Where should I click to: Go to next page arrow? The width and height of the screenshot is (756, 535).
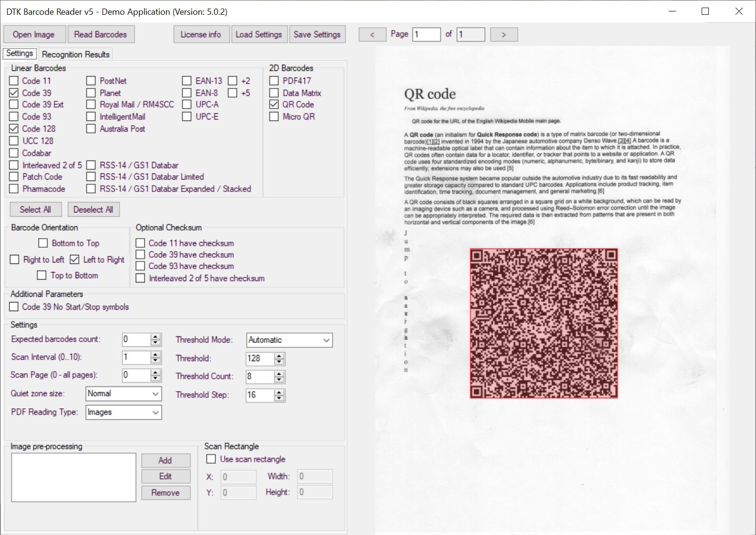click(504, 34)
